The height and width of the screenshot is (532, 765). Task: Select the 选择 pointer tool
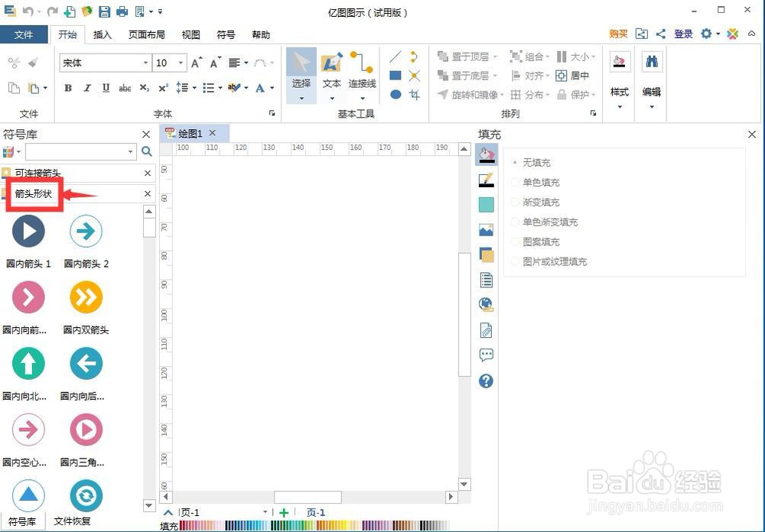(301, 76)
